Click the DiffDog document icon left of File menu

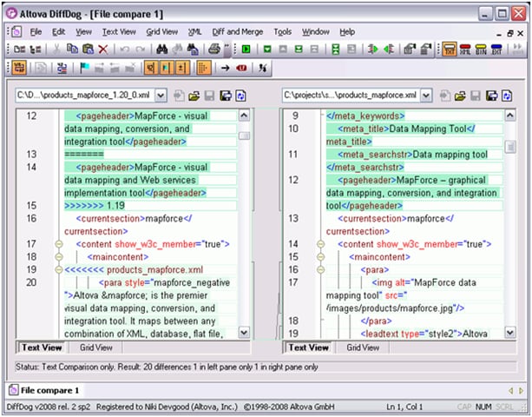click(16, 32)
